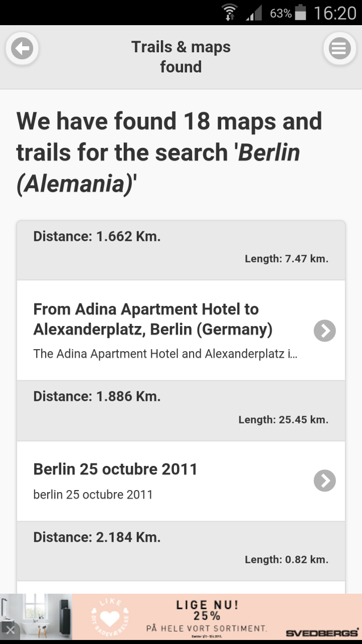Image resolution: width=362 pixels, height=644 pixels.
Task: Tap the heart icon in ad
Action: click(x=111, y=617)
